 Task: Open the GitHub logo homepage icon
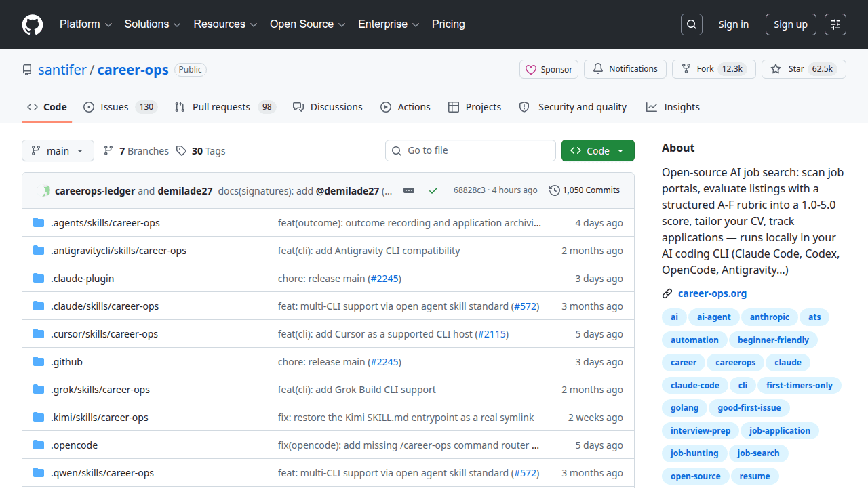click(33, 24)
